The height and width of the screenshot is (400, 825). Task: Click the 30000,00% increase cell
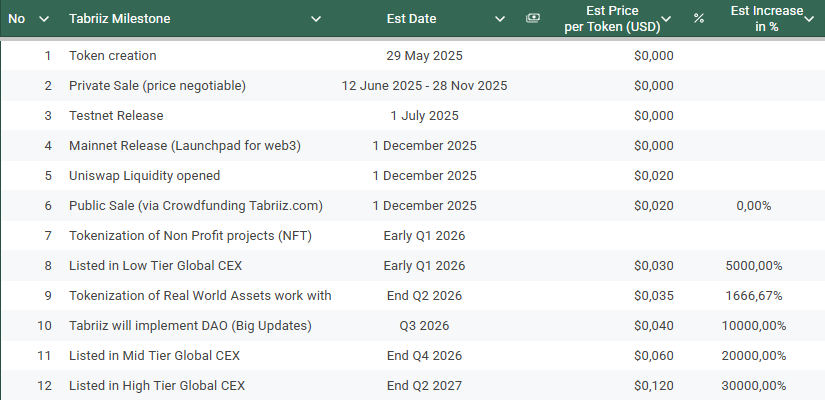pos(754,386)
